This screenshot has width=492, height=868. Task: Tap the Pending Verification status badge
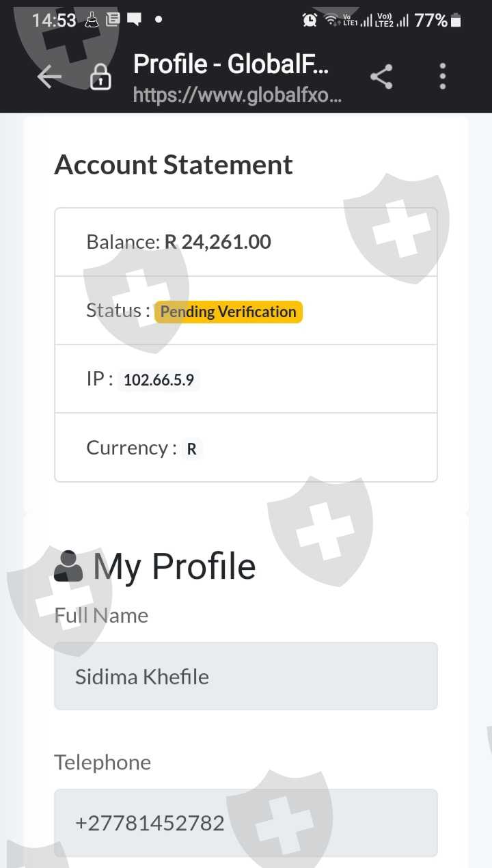[228, 312]
